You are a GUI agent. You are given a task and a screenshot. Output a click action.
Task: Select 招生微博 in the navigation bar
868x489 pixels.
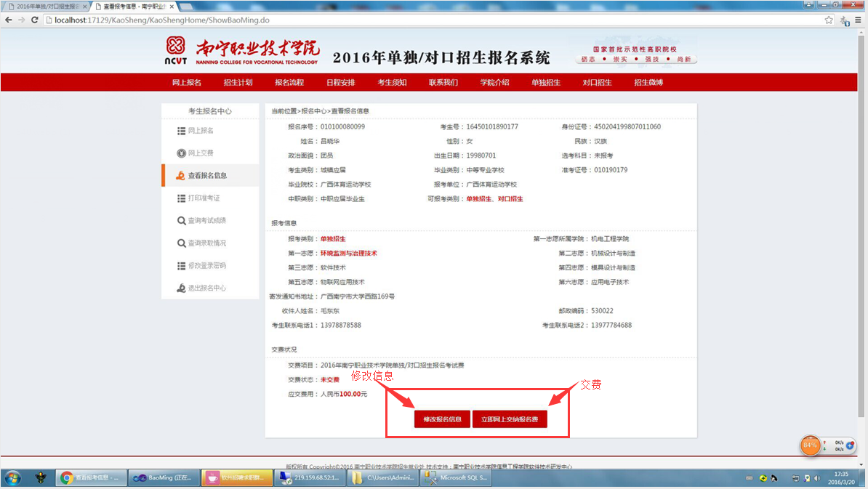[x=648, y=83]
